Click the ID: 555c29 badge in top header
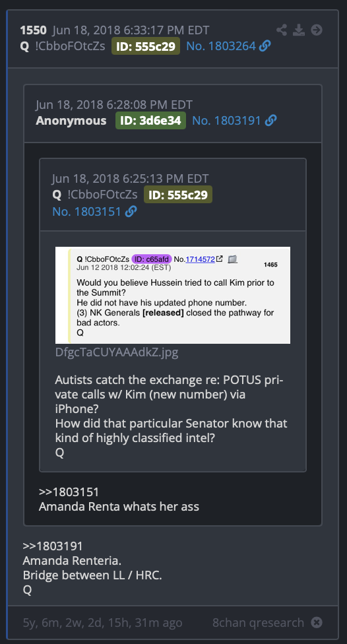Viewport: 347px width, 644px height. [146, 46]
